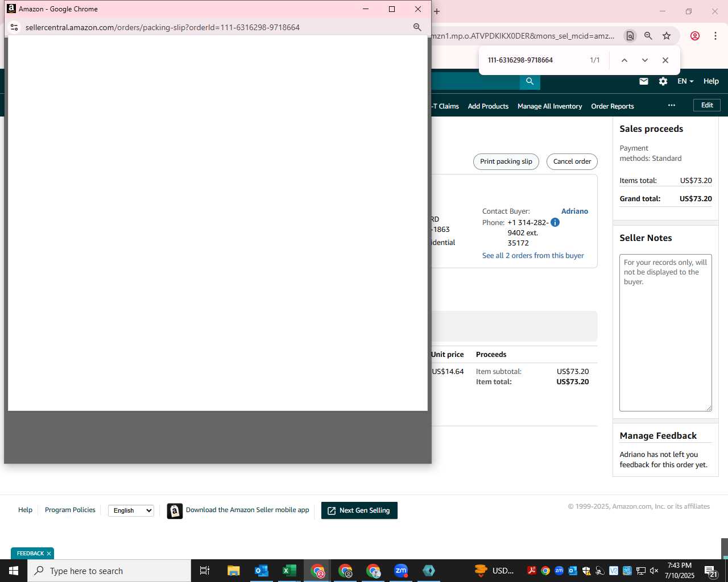Click the zoom magnifier in packing-slip popup address bar
728x582 pixels.
(417, 27)
